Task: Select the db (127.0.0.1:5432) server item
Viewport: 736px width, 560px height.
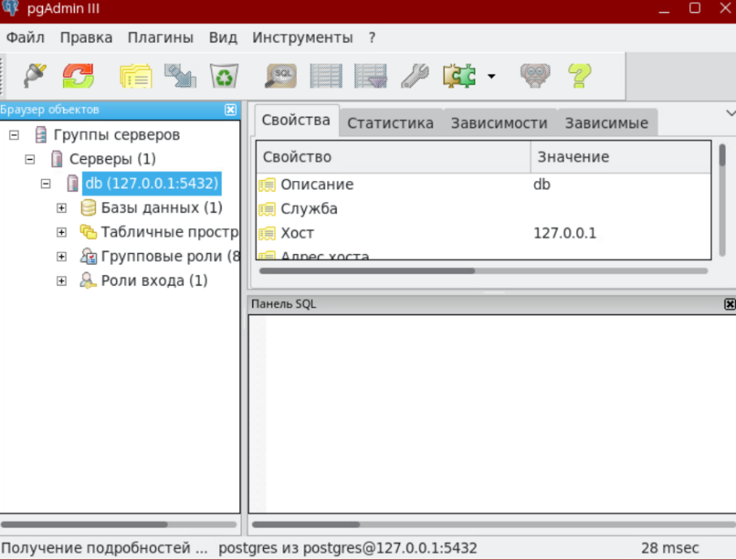Action: (152, 183)
